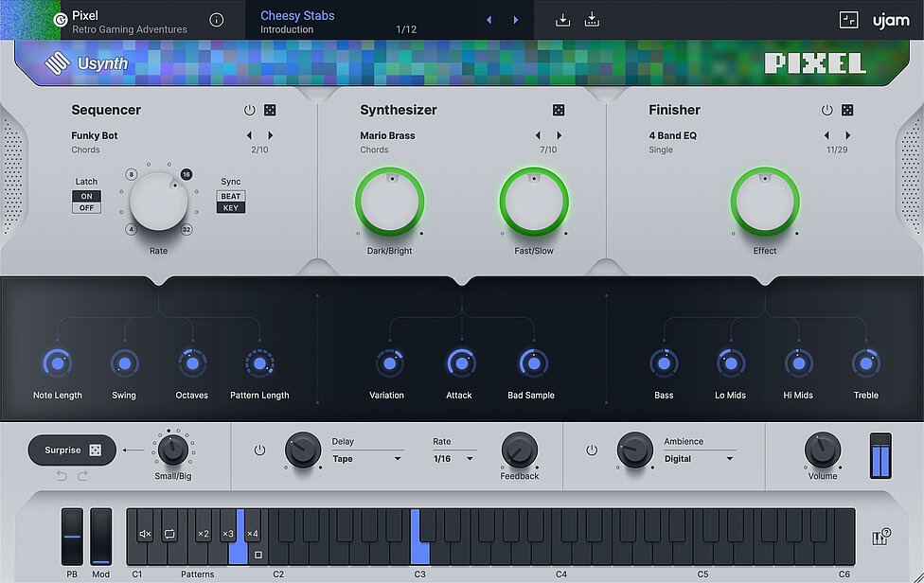Open the delay Rate 1/16 dropdown
The width and height of the screenshot is (924, 583).
(454, 459)
